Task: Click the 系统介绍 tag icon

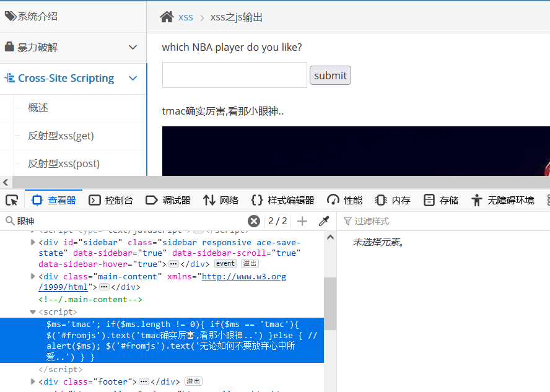Action: [11, 15]
